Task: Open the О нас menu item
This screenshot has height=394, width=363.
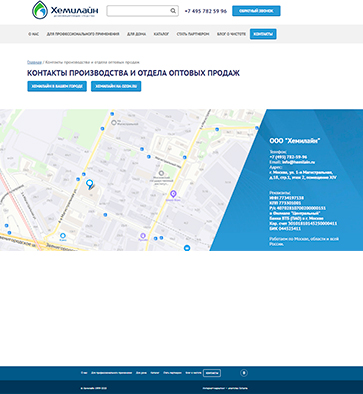Action: pyautogui.click(x=33, y=34)
